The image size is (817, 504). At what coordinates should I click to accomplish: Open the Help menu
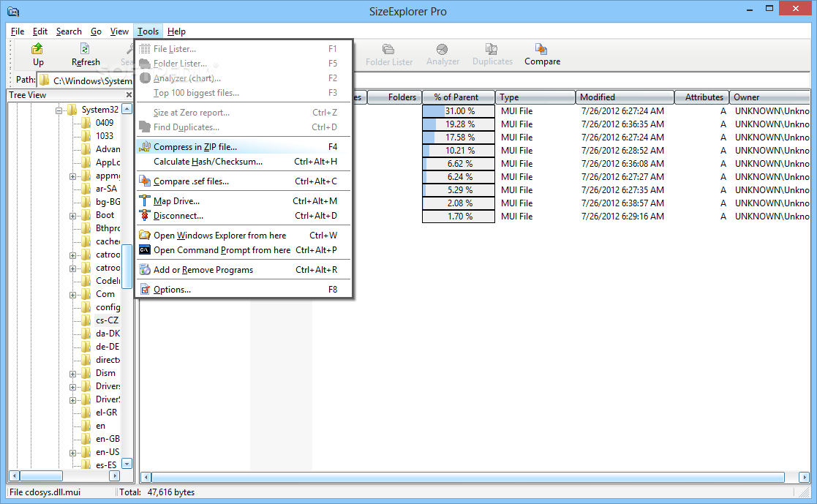click(176, 31)
